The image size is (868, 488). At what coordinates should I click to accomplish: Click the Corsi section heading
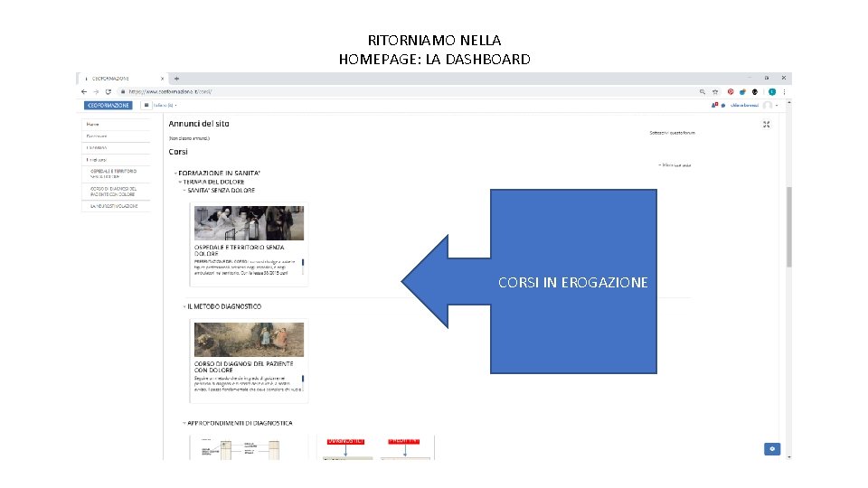point(178,152)
